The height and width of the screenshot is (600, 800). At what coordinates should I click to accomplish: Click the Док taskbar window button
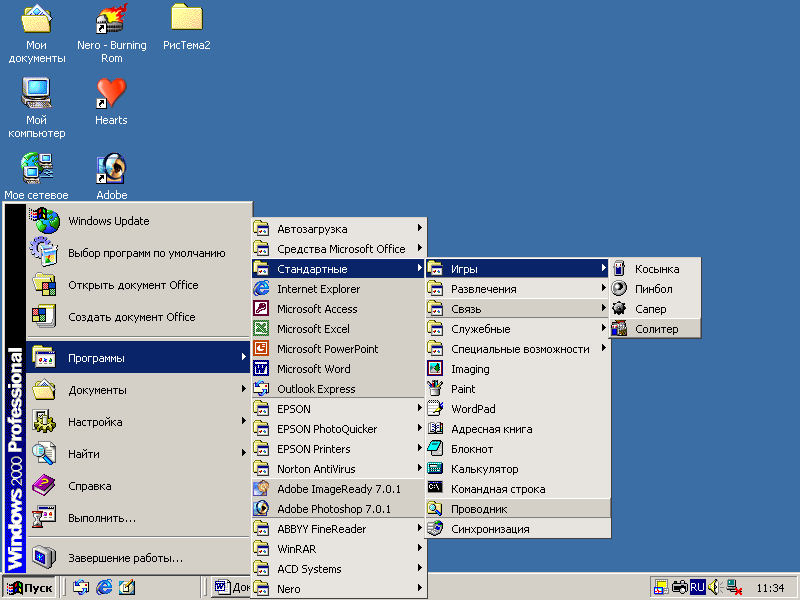tap(231, 587)
